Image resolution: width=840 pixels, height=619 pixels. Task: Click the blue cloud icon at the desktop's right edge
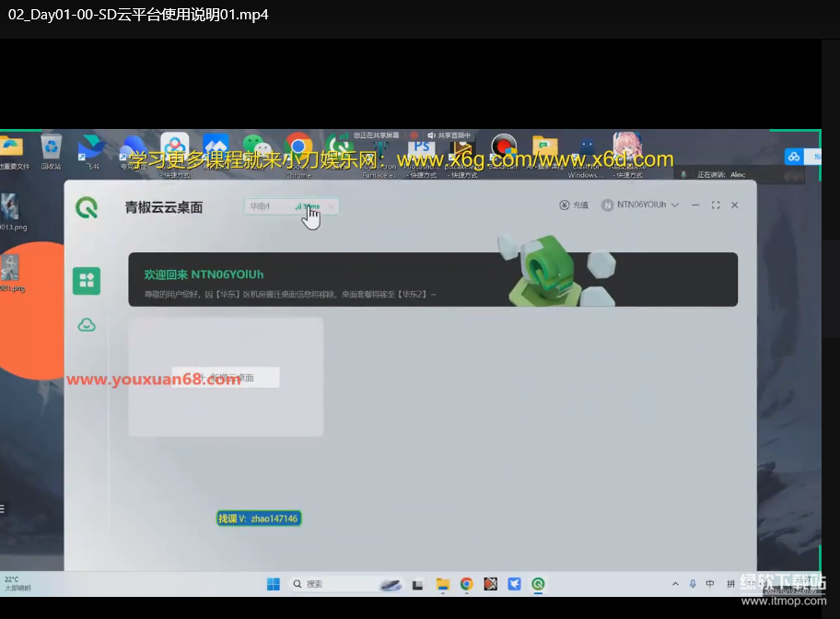click(794, 157)
